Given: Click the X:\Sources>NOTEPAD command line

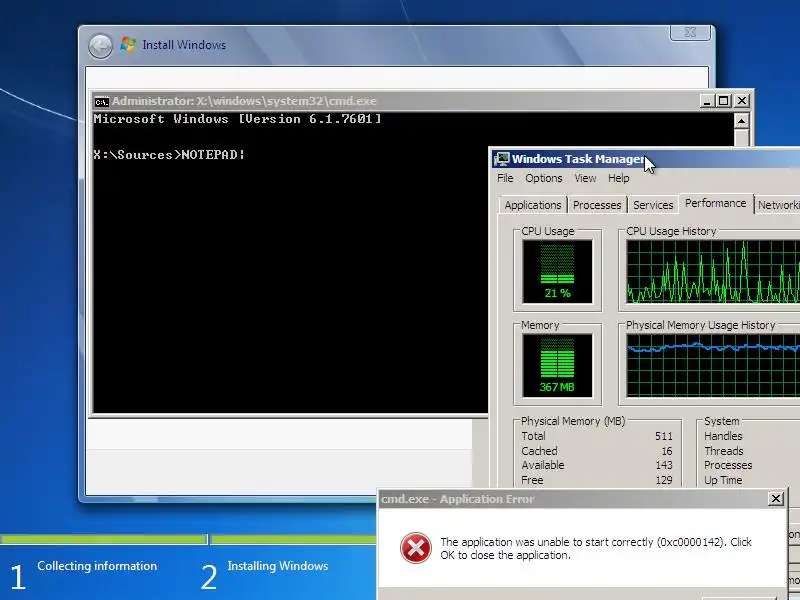Looking at the screenshot, I should 169,155.
